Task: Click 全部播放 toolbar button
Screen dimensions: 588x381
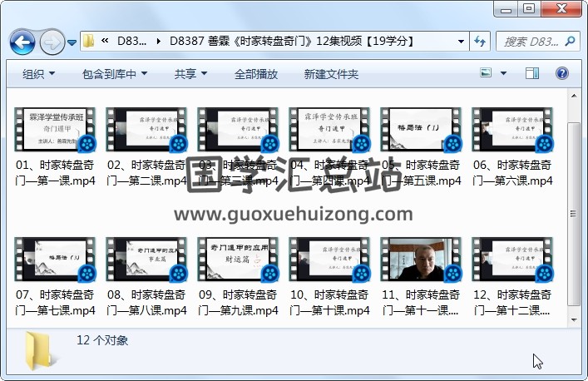Action: pyautogui.click(x=256, y=74)
